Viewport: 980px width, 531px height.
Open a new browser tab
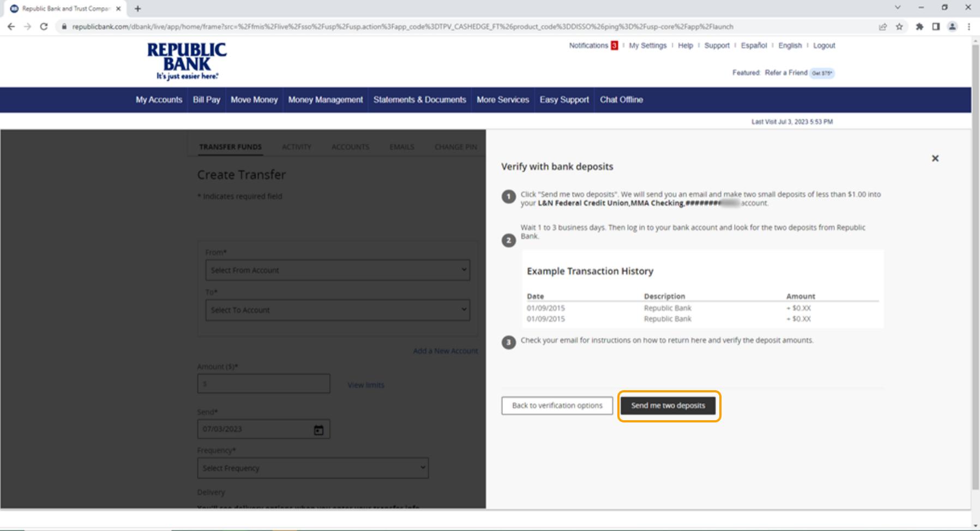pos(137,9)
